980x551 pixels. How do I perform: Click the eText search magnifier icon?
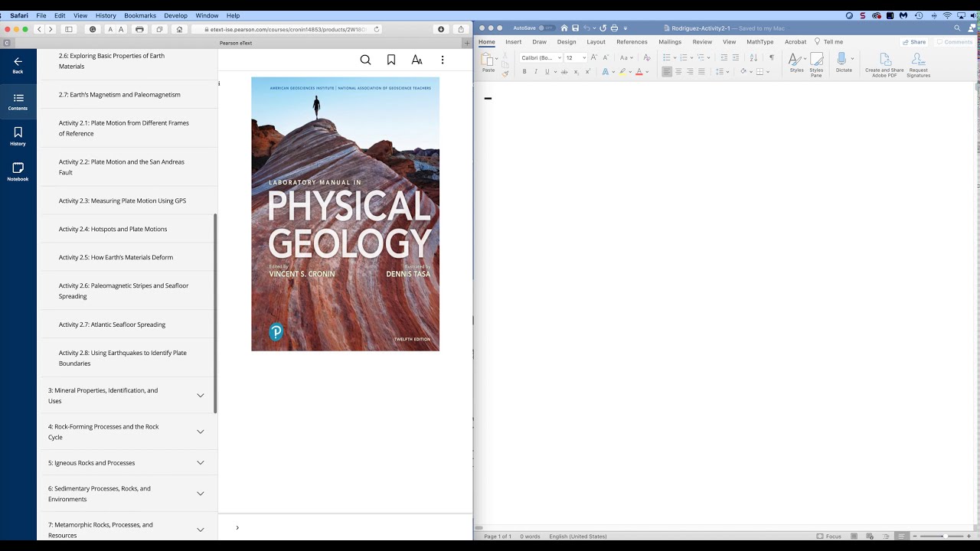[365, 60]
